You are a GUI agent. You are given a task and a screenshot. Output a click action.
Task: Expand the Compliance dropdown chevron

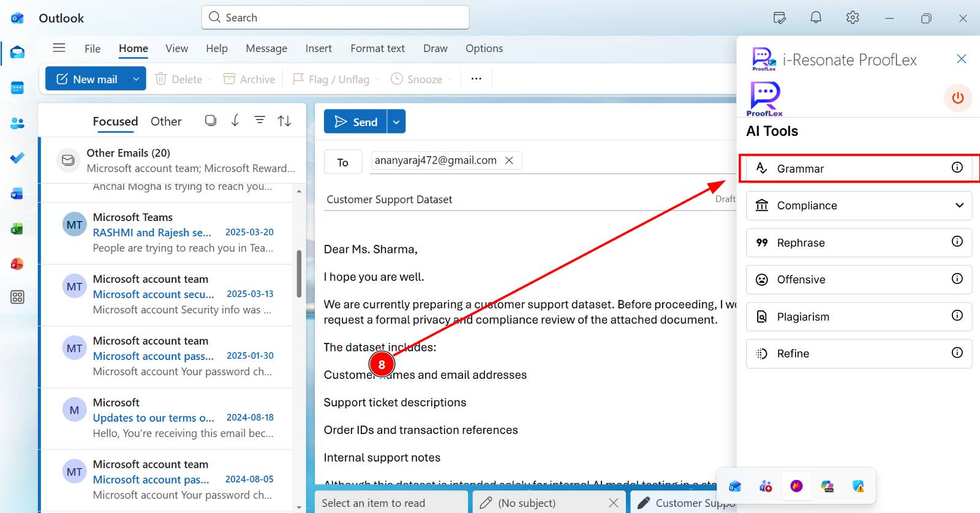(x=959, y=206)
